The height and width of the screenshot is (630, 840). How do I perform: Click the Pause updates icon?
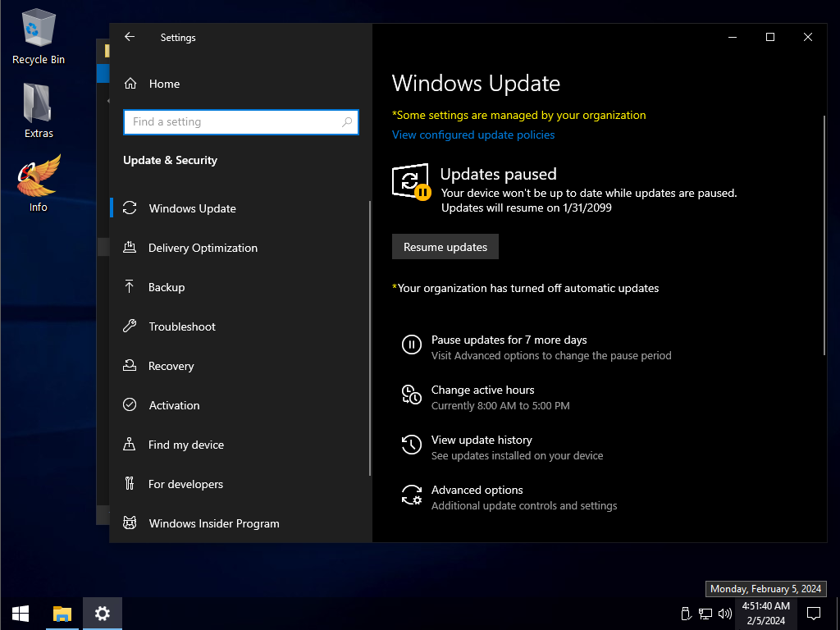pos(411,345)
